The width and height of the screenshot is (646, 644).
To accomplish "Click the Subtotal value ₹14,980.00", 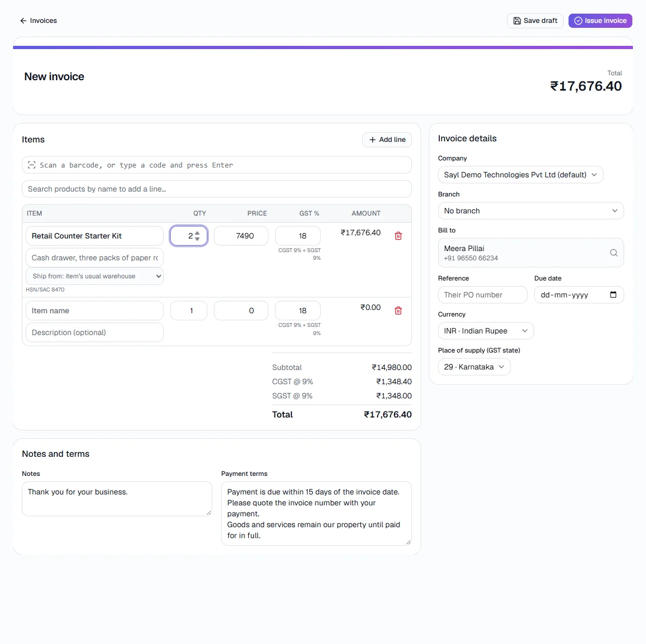I will (391, 367).
